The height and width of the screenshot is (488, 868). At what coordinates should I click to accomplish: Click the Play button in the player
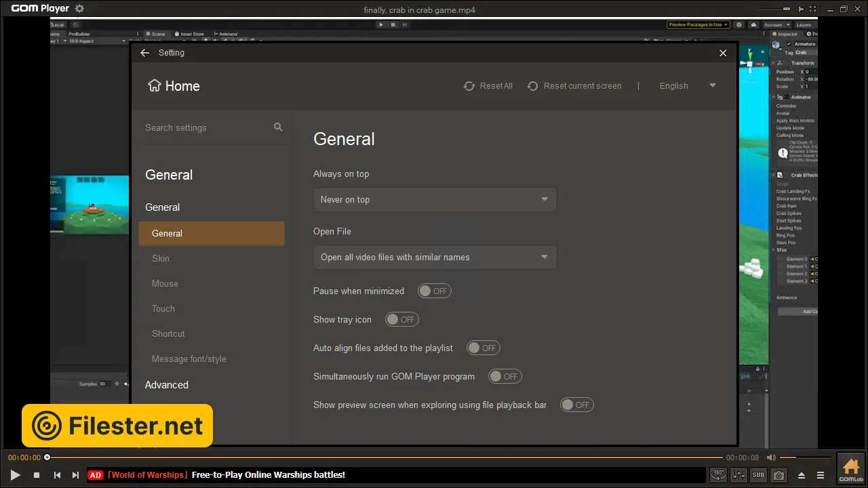coord(16,475)
